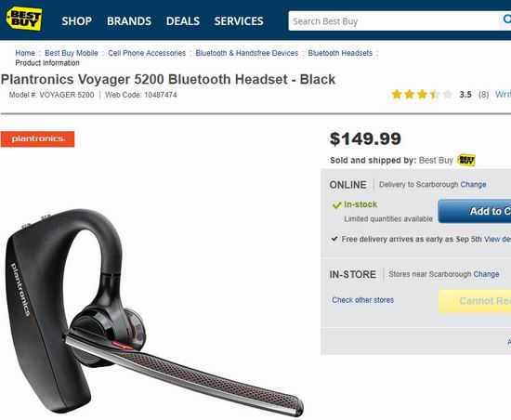Open the BRANDS menu
Image resolution: width=511 pixels, height=420 pixels.
pyautogui.click(x=129, y=21)
